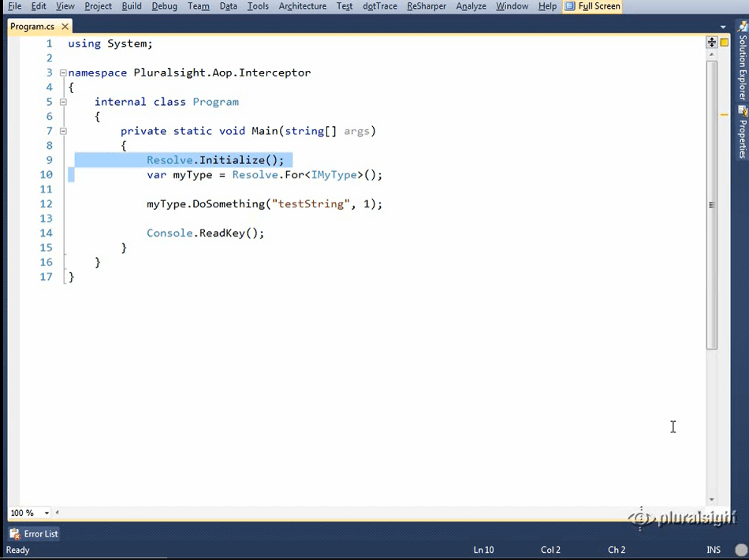Click the vertical scrollbar thumb

pos(712,205)
